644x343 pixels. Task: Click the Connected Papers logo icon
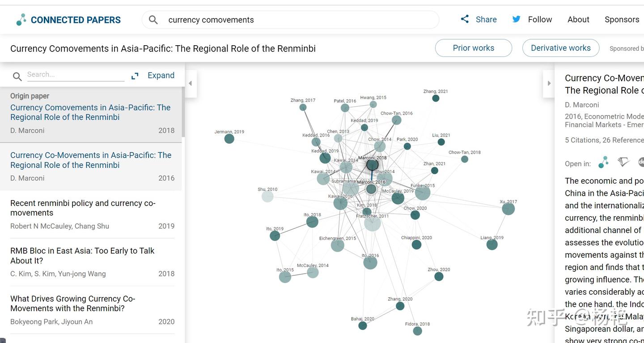(x=21, y=20)
